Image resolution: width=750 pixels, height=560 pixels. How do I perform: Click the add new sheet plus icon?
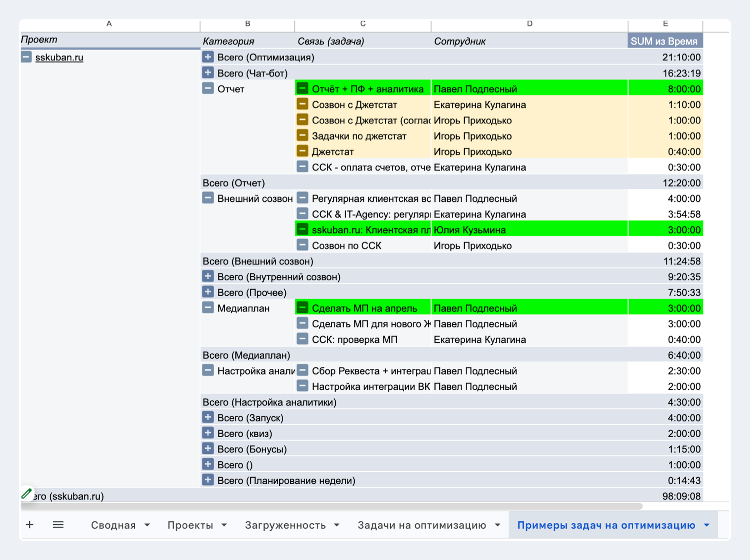click(x=29, y=524)
